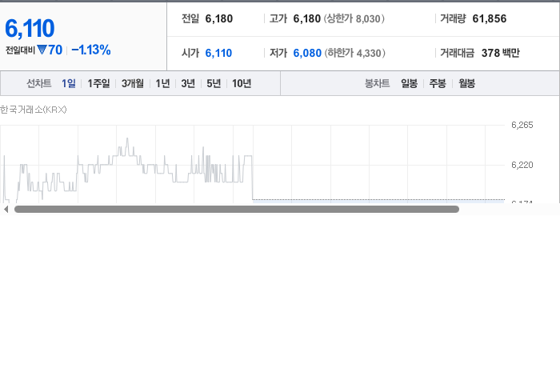
Task: Select the 3년 chart range
Action: [188, 83]
